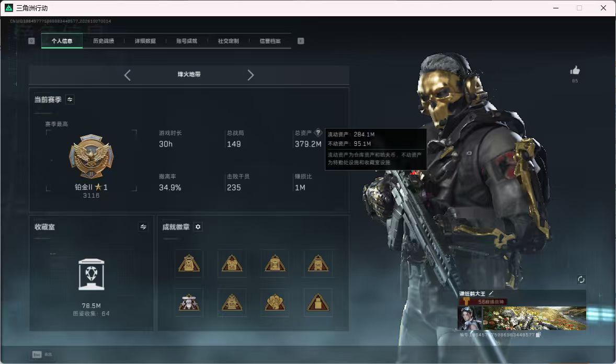
Task: Click the 78.5M collection value
Action: click(x=91, y=305)
